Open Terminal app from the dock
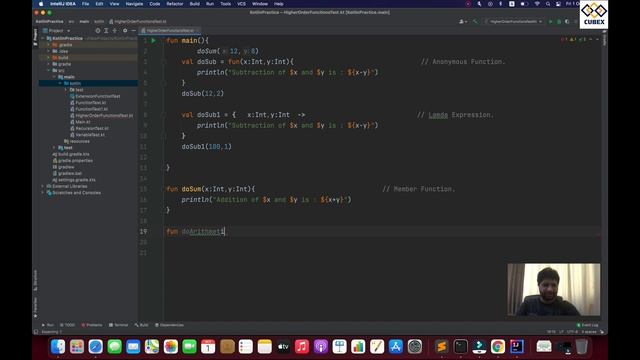This screenshot has height=360, width=640. (460, 347)
